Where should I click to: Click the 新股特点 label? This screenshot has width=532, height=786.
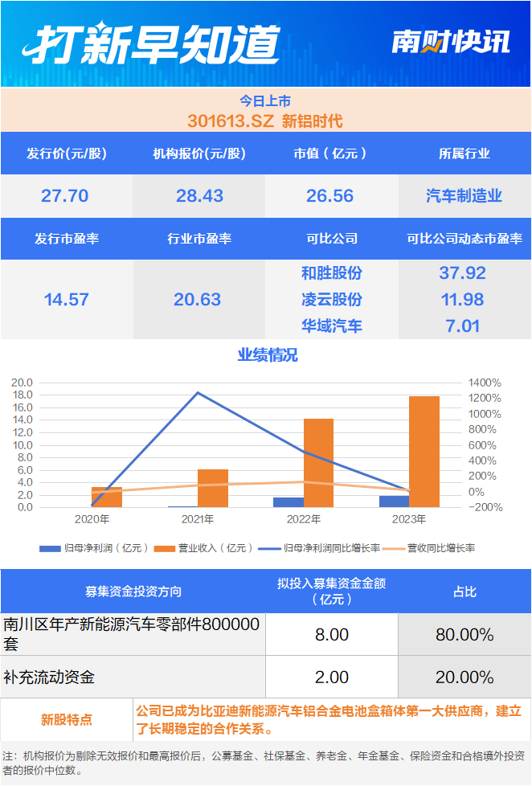tap(67, 720)
